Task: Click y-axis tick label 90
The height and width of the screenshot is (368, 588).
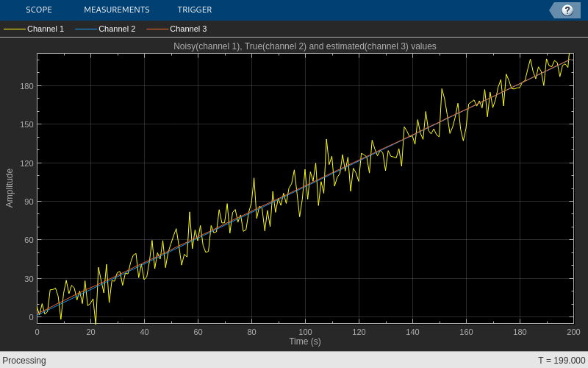Action: pos(29,202)
